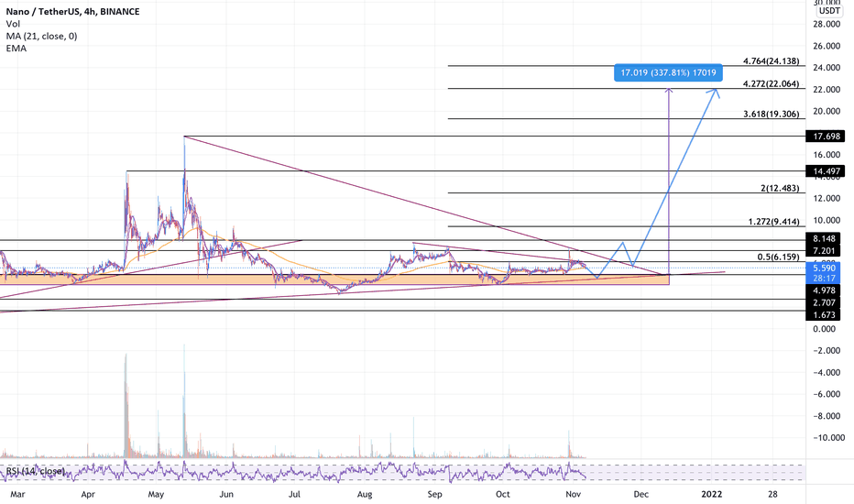Click the May label on time axis
Viewport: 854px width, 504px height.
click(x=156, y=494)
